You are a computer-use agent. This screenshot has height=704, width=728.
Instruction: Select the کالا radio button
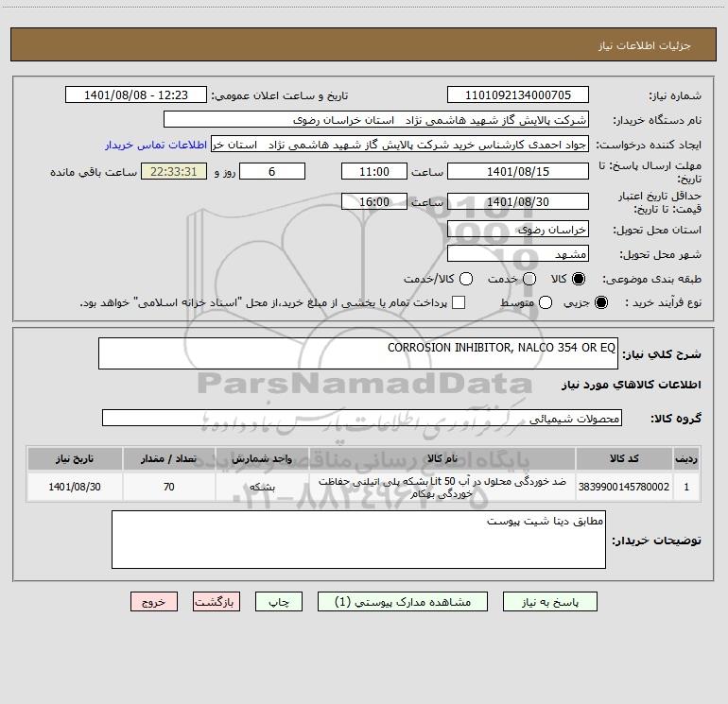tap(579, 279)
